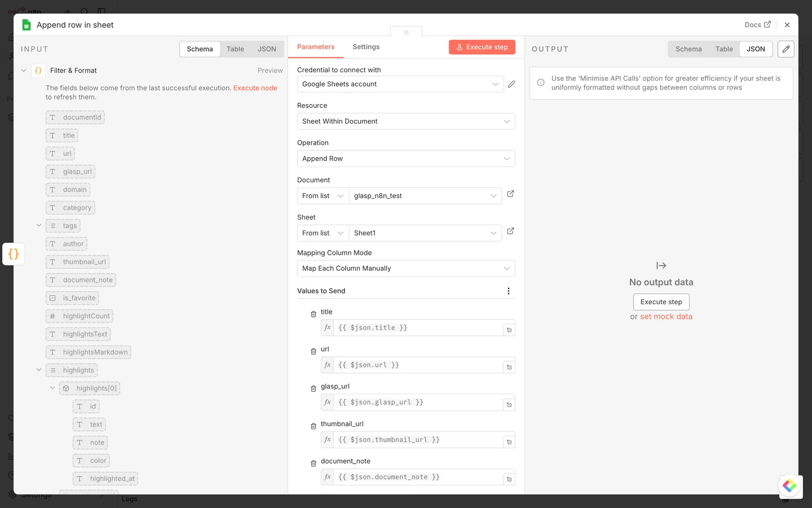This screenshot has height=508, width=812.
Task: Collapse the Filter & Format input node
Action: [23, 71]
